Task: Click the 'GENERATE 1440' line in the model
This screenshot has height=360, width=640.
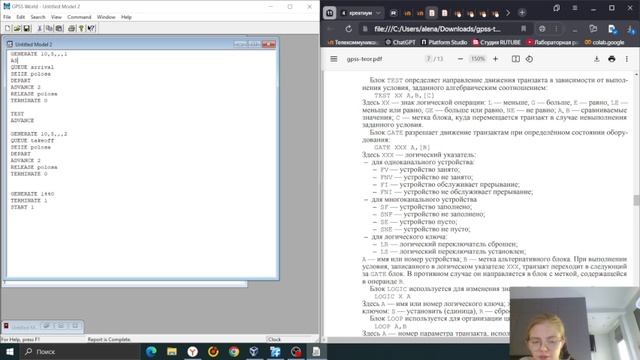Action: coord(32,194)
